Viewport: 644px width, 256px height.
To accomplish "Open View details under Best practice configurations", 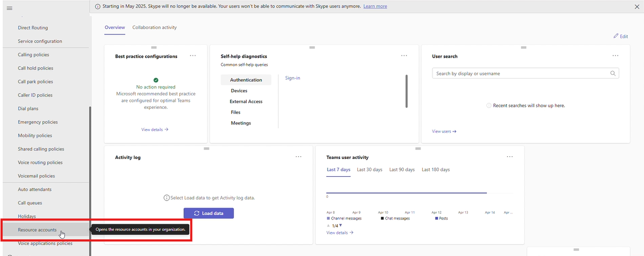I will pyautogui.click(x=155, y=129).
